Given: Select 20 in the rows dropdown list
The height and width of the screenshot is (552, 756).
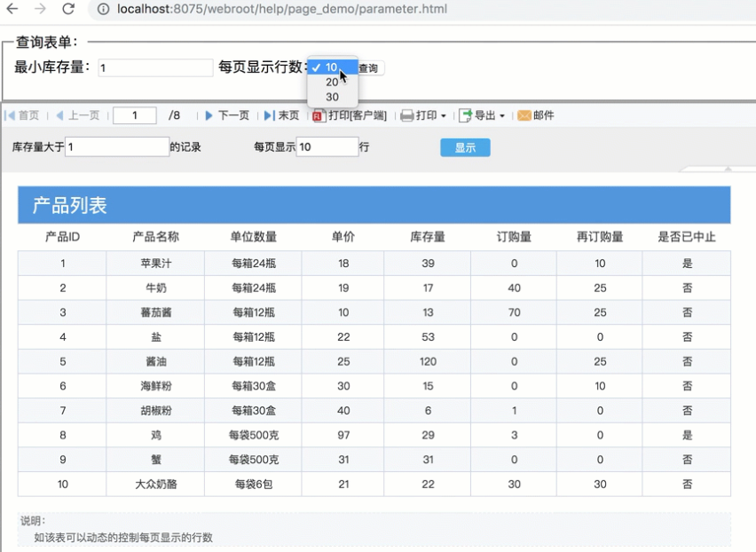Looking at the screenshot, I should pyautogui.click(x=332, y=82).
